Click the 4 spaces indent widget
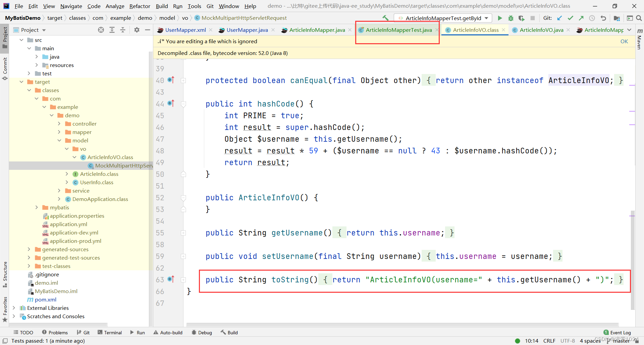The height and width of the screenshot is (345, 644). pos(590,341)
